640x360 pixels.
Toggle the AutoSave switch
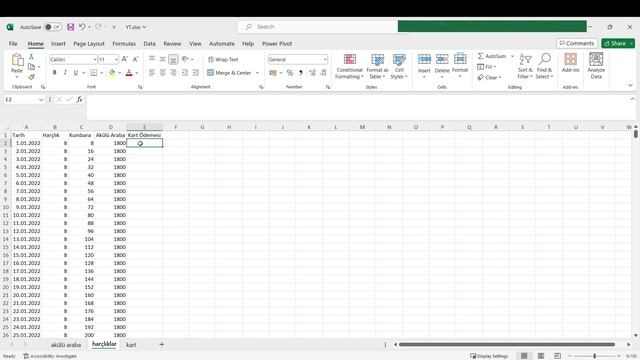tap(53, 27)
